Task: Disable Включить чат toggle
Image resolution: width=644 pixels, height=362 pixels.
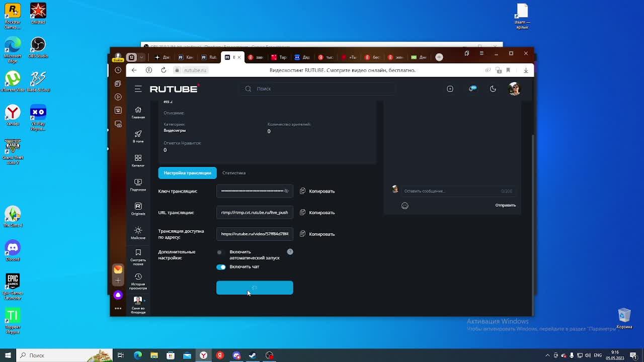Action: pos(221,267)
